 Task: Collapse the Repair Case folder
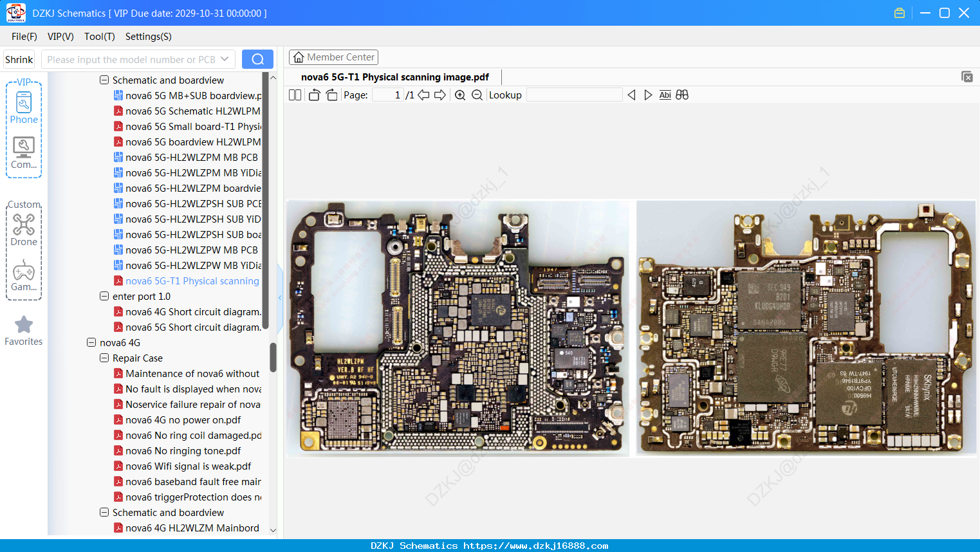104,358
